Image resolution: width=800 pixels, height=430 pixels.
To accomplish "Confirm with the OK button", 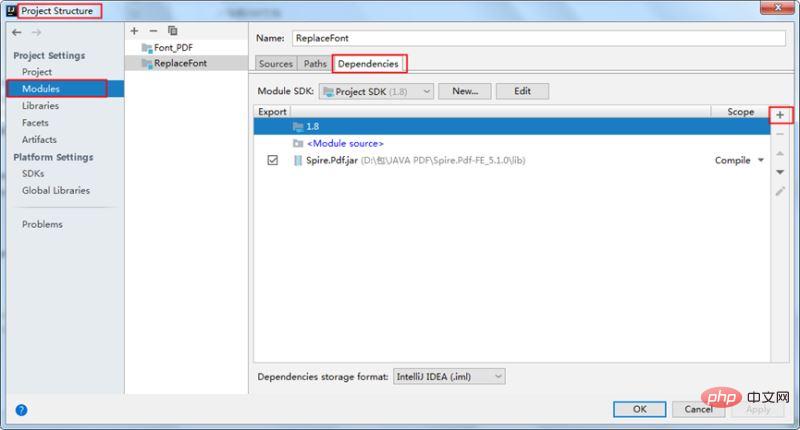I will (x=640, y=409).
